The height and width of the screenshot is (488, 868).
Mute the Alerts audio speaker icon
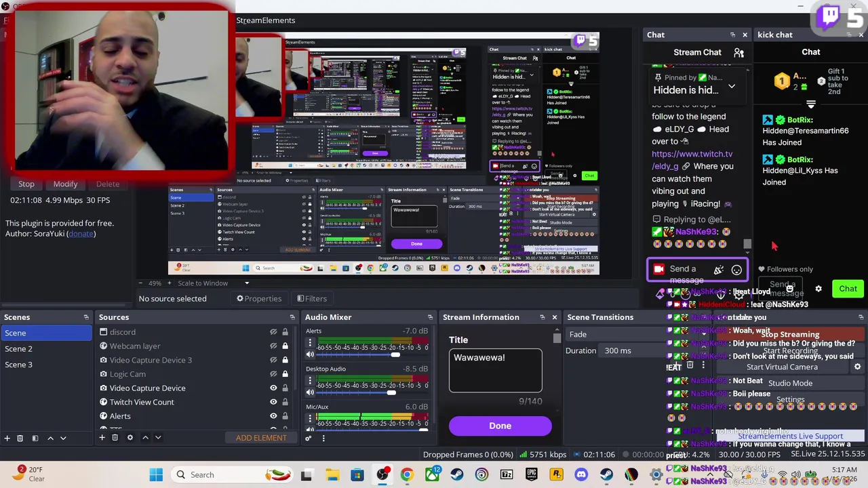[x=310, y=354]
